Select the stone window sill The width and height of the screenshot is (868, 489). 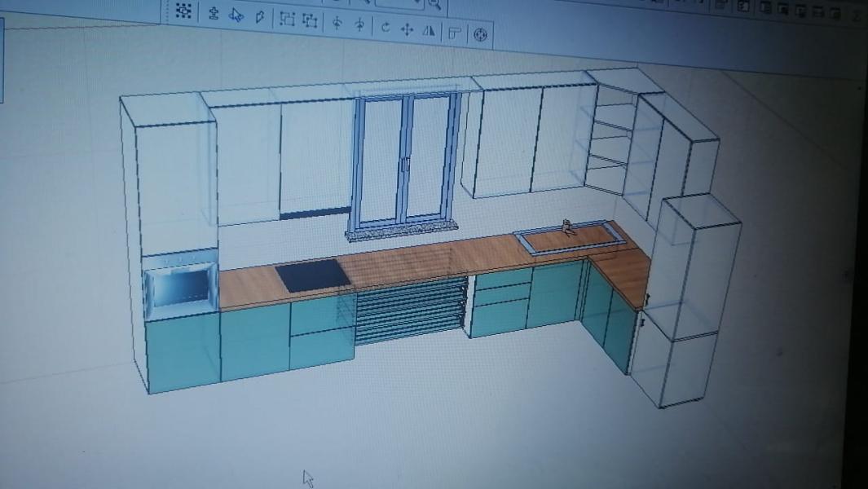(x=403, y=229)
